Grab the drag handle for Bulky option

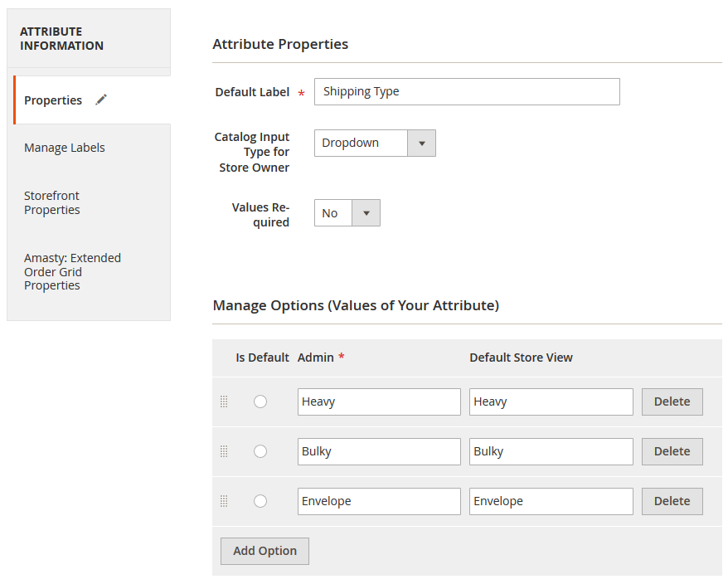pyautogui.click(x=224, y=451)
